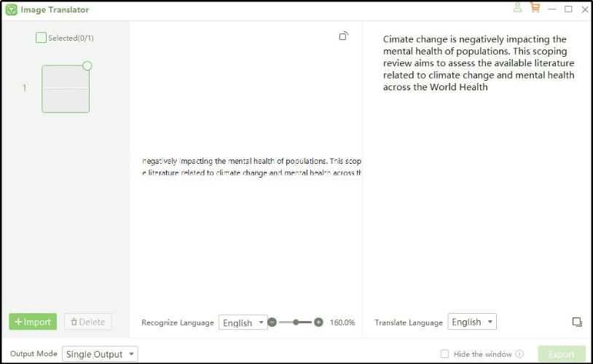Open the Recognize Language dropdown

(x=243, y=323)
